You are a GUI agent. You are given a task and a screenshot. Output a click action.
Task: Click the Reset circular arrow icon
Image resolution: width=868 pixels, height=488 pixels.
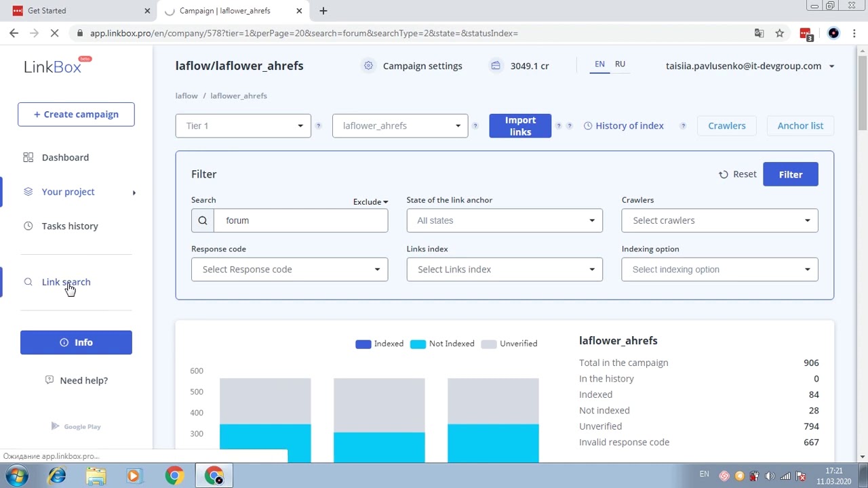(x=724, y=174)
